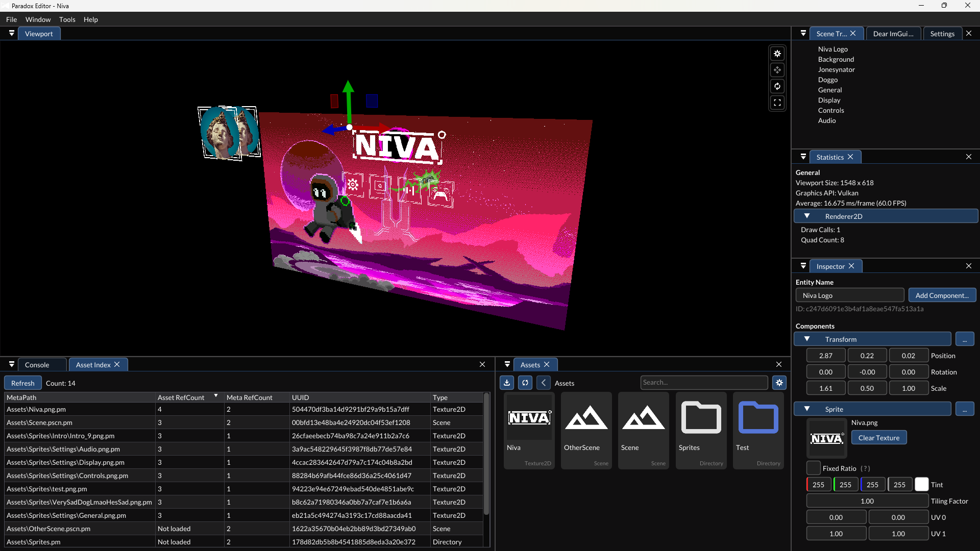Viewport: 980px width, 551px height.
Task: Open the Tools menu
Action: pos(67,19)
